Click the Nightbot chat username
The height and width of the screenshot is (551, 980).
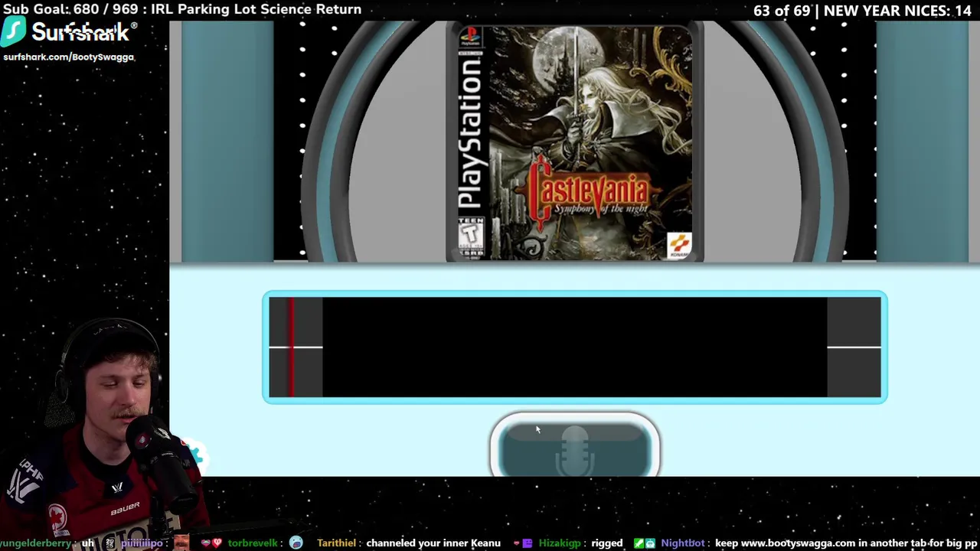682,543
